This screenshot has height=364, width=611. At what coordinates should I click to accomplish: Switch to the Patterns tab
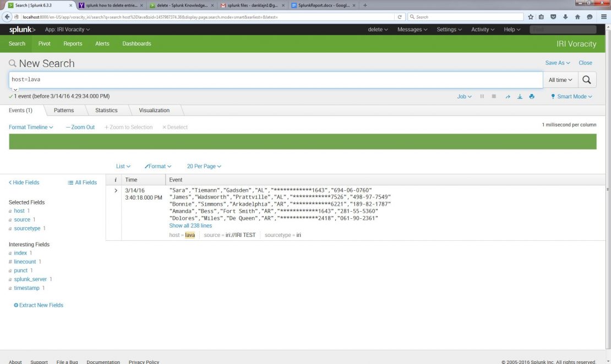[64, 111]
